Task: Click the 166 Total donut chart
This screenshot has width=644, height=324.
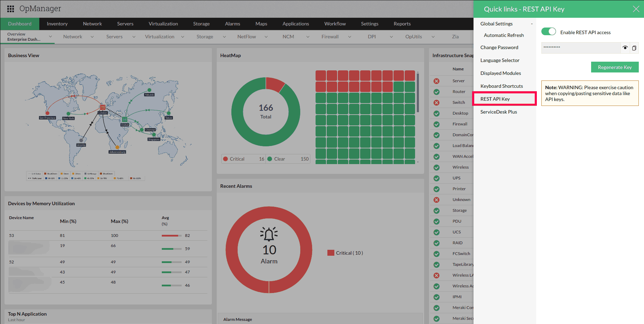Action: tap(266, 112)
